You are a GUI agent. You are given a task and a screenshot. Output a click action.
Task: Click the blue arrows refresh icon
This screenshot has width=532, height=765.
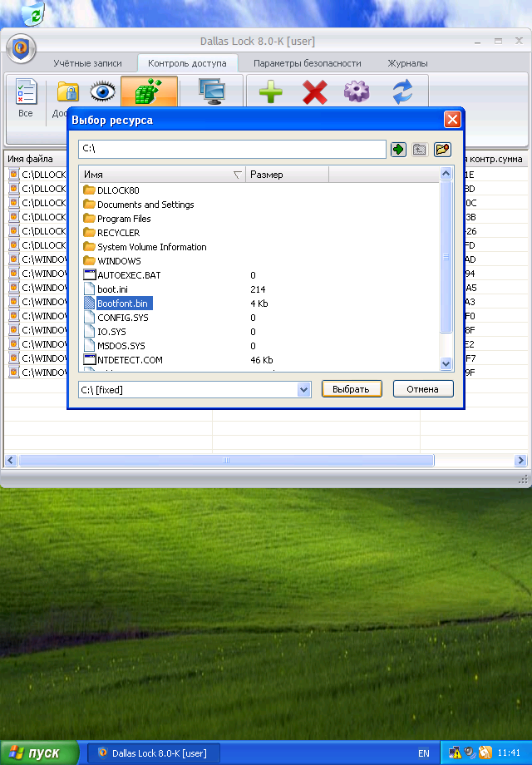tap(403, 91)
